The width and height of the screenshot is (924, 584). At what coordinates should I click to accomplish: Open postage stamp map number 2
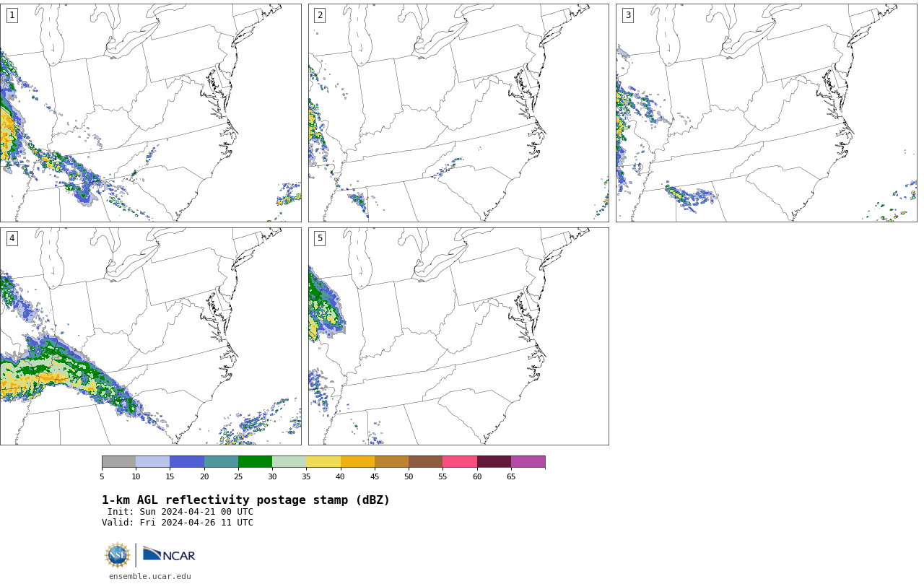point(458,113)
